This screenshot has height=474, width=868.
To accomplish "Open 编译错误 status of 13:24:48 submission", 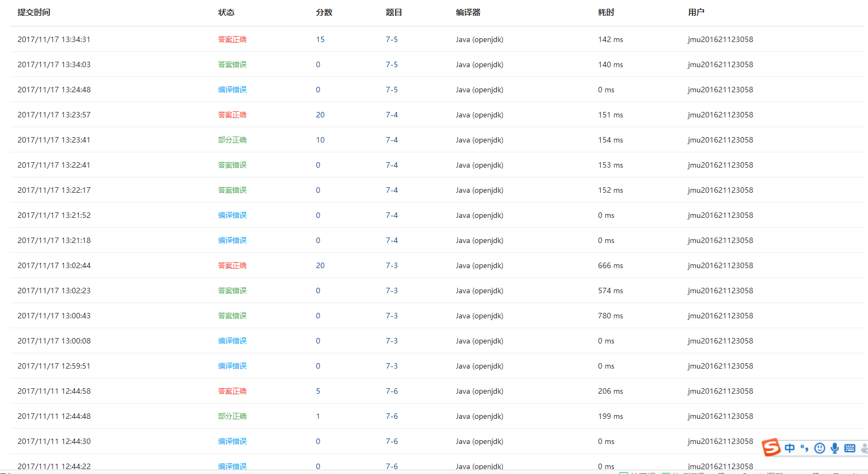I will [x=232, y=90].
